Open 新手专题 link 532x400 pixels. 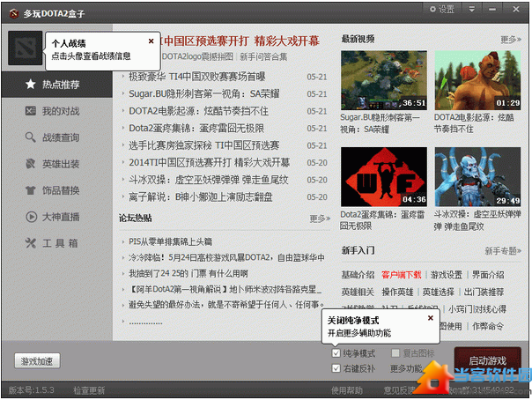click(x=503, y=251)
